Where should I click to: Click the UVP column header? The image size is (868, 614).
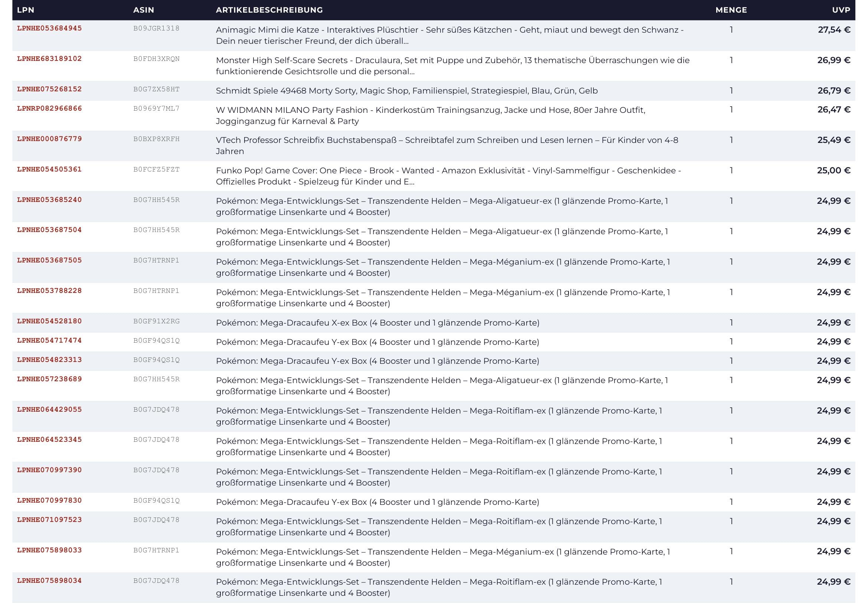(841, 10)
